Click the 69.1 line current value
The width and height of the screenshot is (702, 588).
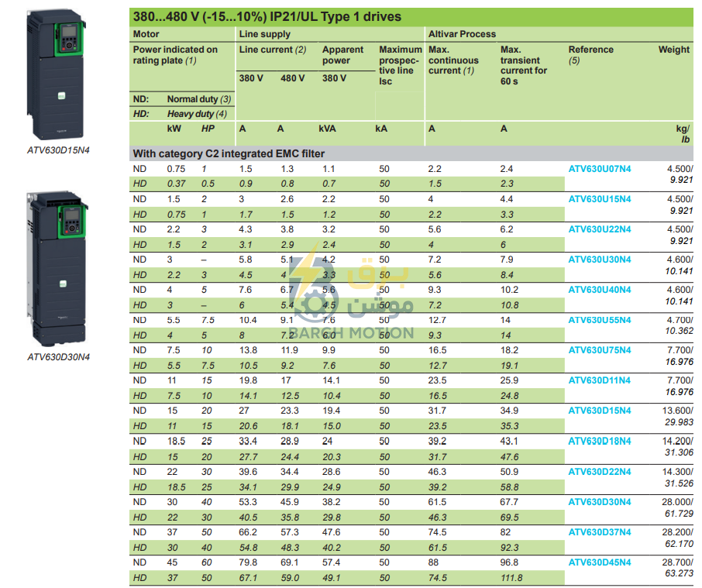(290, 562)
